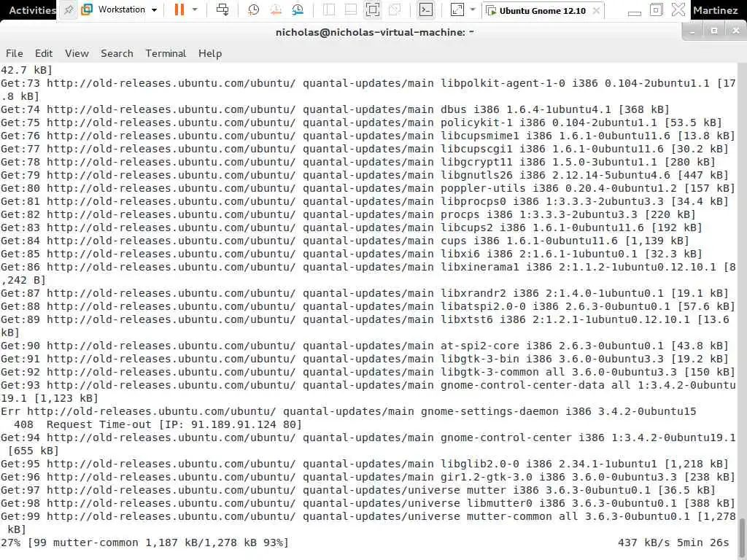Open the terminal Help menu
Screen dimensions: 747x560
click(x=210, y=53)
